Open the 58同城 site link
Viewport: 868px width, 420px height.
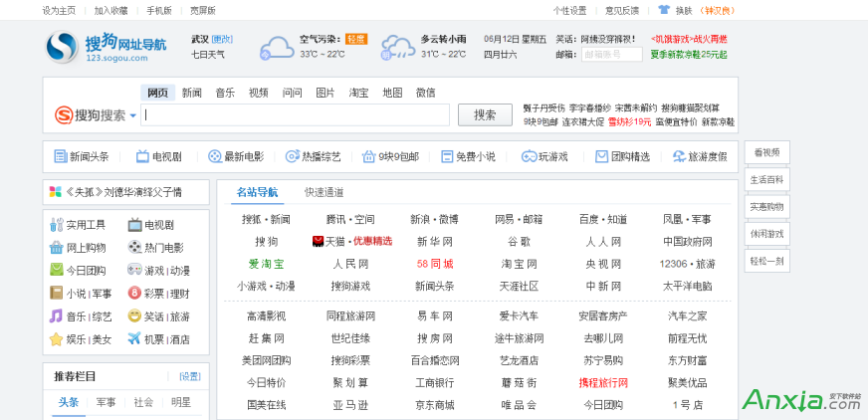[x=435, y=264]
